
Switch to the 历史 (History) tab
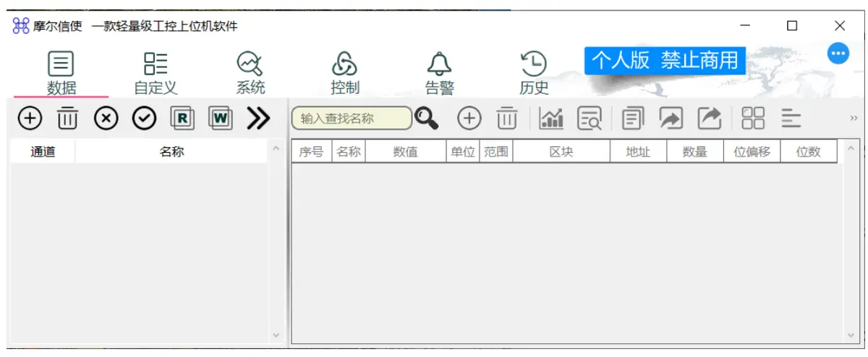(534, 74)
